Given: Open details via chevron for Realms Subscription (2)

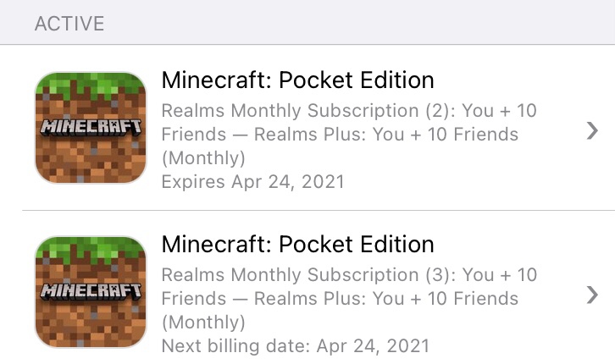Looking at the screenshot, I should (x=592, y=130).
